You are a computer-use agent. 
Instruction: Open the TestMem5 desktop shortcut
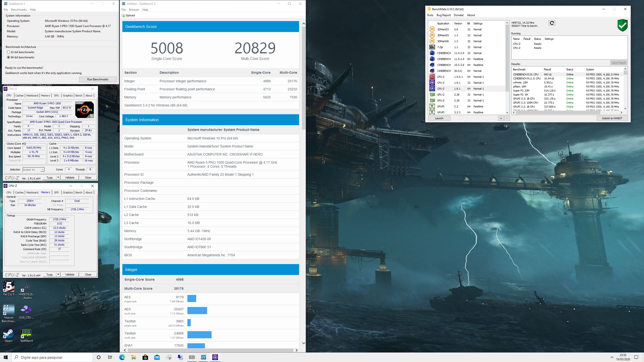(x=27, y=335)
